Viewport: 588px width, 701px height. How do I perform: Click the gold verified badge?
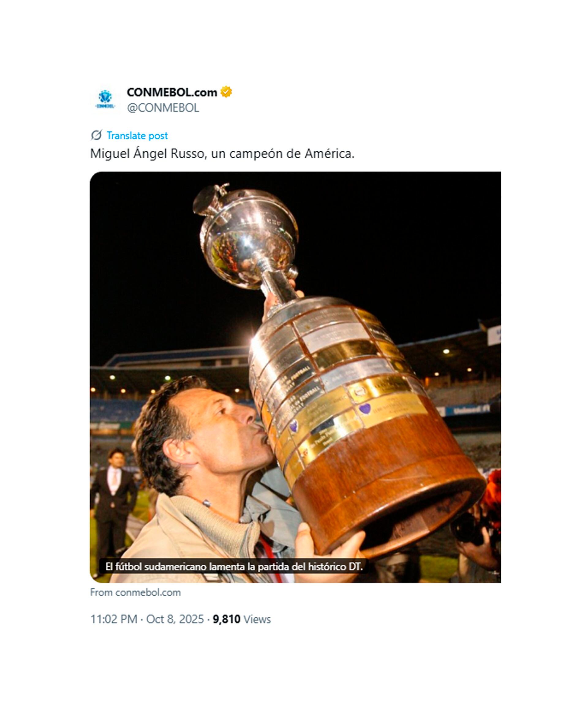point(226,92)
